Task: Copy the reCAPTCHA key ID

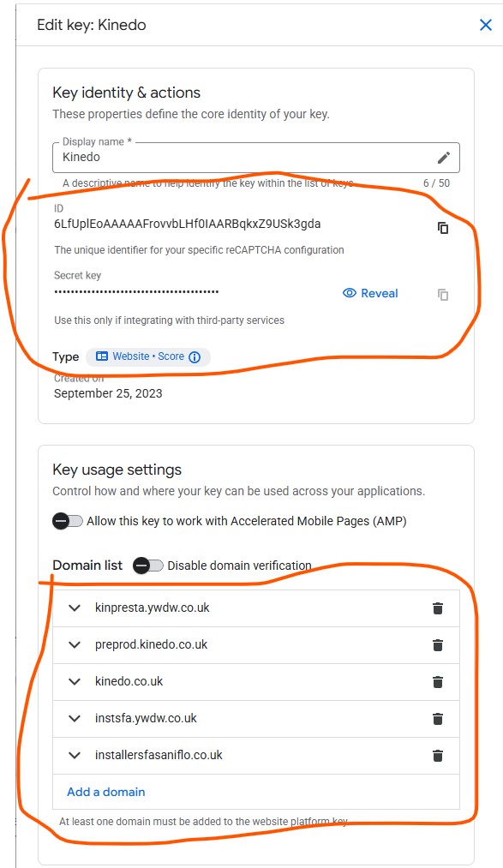Action: [442, 228]
